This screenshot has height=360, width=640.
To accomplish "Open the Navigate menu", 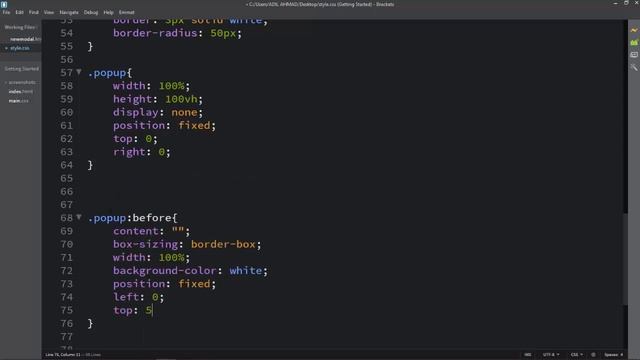I will pyautogui.click(x=69, y=12).
